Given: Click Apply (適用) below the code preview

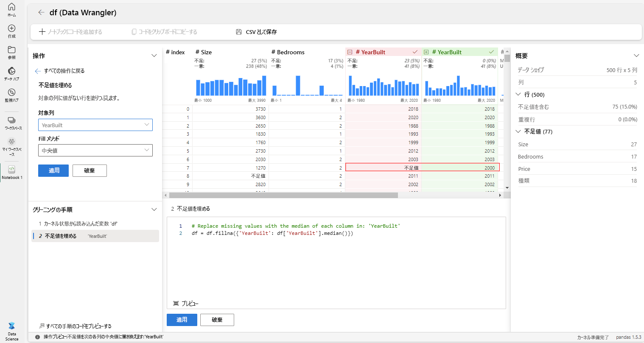Looking at the screenshot, I should click(182, 320).
